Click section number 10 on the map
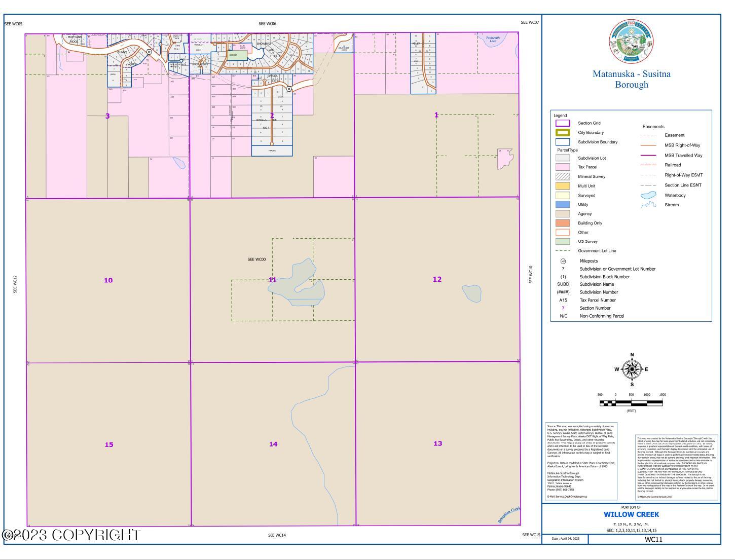 (108, 280)
